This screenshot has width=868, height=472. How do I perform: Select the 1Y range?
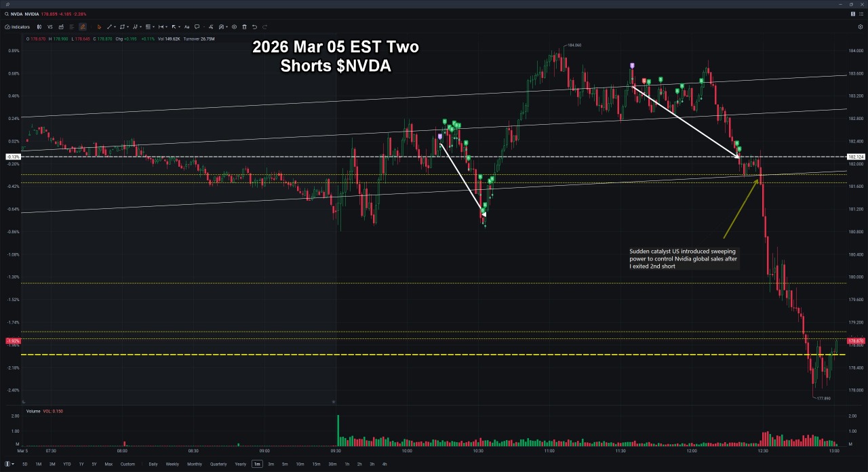pyautogui.click(x=81, y=464)
